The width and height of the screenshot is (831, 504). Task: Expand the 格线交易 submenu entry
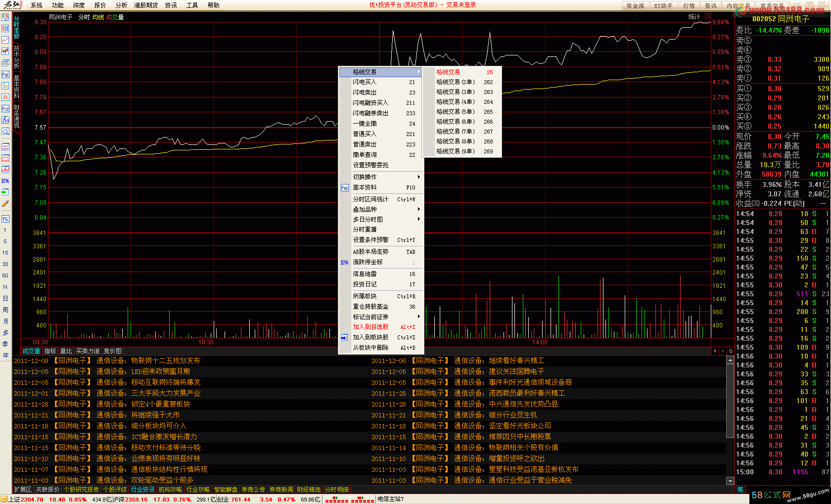coord(380,72)
